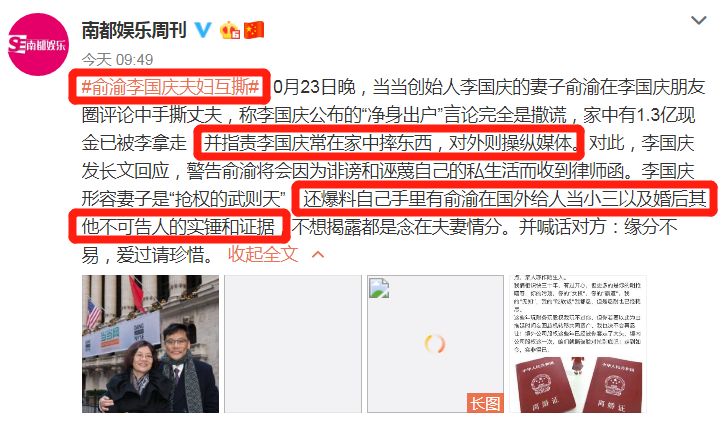Collapse the post with 收起全文
Viewport: 722px width, 424px height.
coord(263,254)
